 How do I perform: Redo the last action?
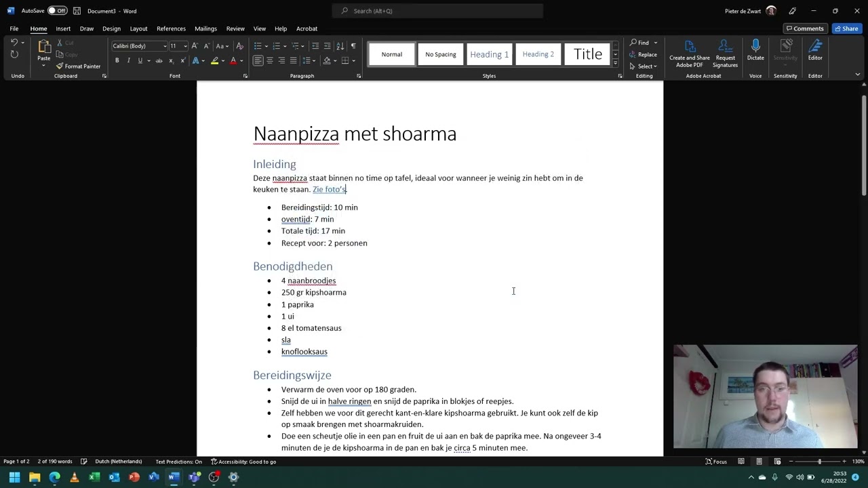(14, 54)
